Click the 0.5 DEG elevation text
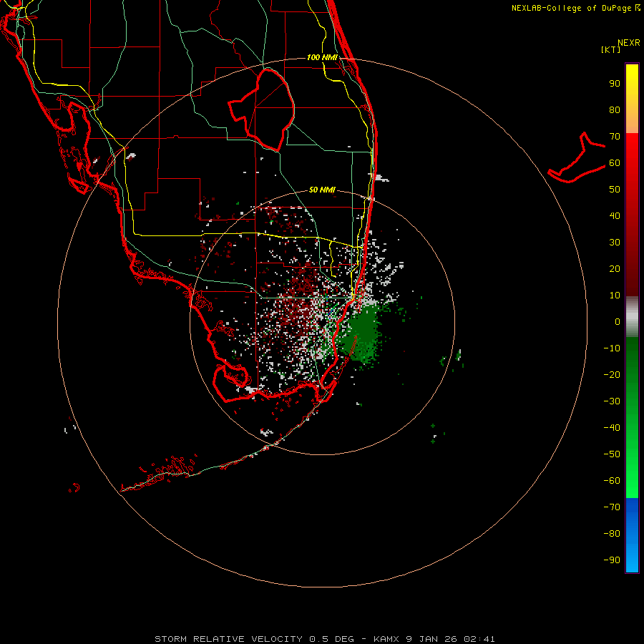The width and height of the screenshot is (644, 644). click(332, 639)
